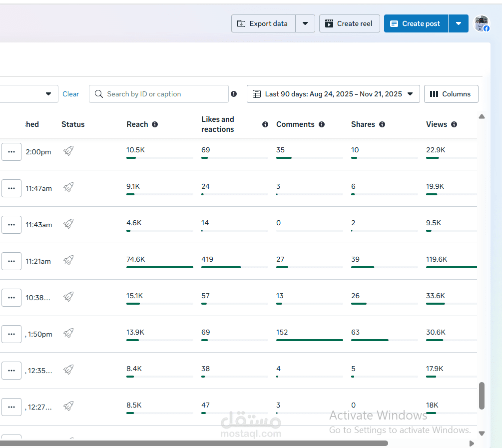
Task: Open the Columns selector
Action: (451, 94)
